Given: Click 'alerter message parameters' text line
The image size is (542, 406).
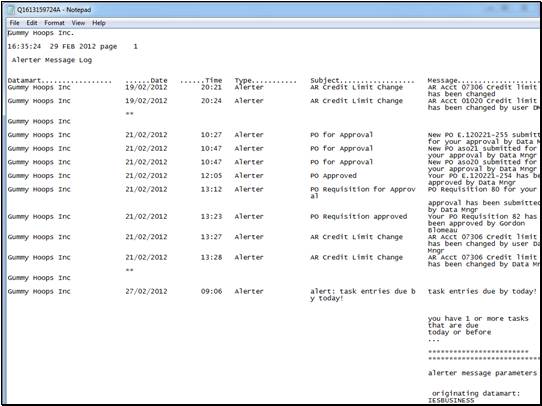Looking at the screenshot, I should click(x=482, y=373).
